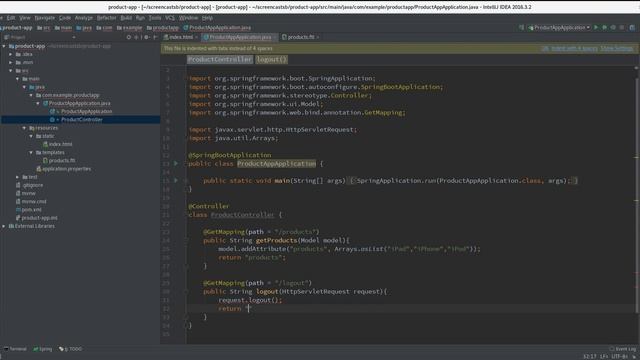Screen dimensions: 640x360
Task: Open the Refactor menu
Action: (x=107, y=18)
